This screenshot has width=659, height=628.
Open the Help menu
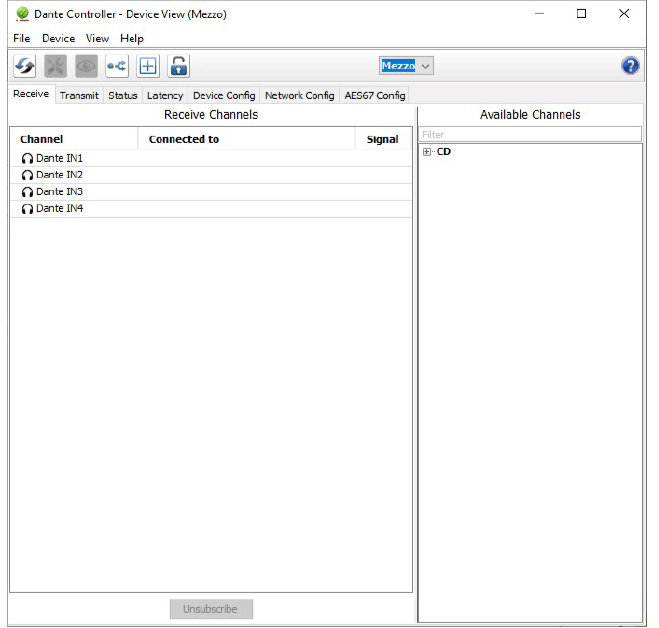click(132, 38)
